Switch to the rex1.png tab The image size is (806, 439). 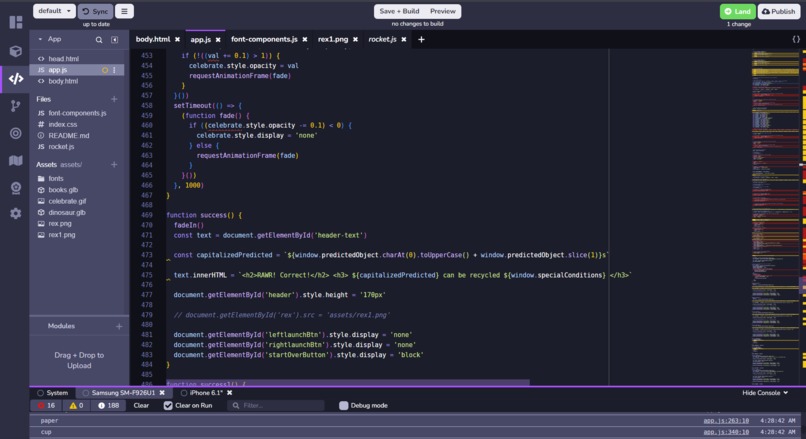[333, 39]
